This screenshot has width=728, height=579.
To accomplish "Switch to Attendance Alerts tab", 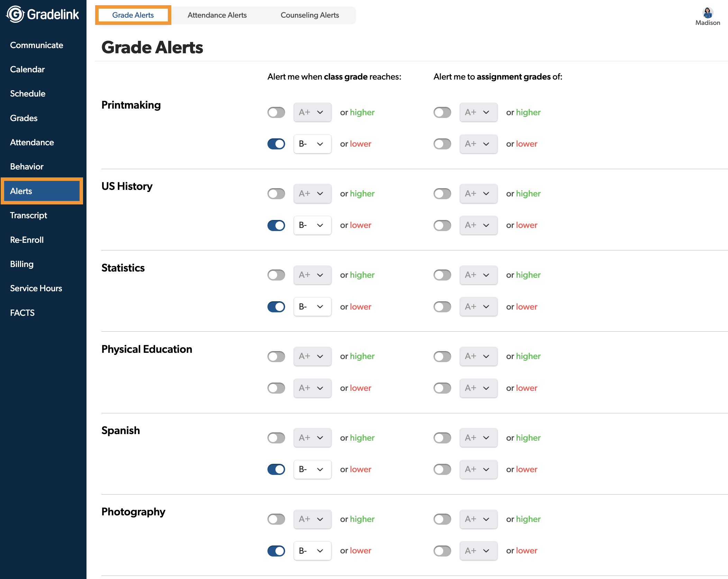I will click(217, 15).
